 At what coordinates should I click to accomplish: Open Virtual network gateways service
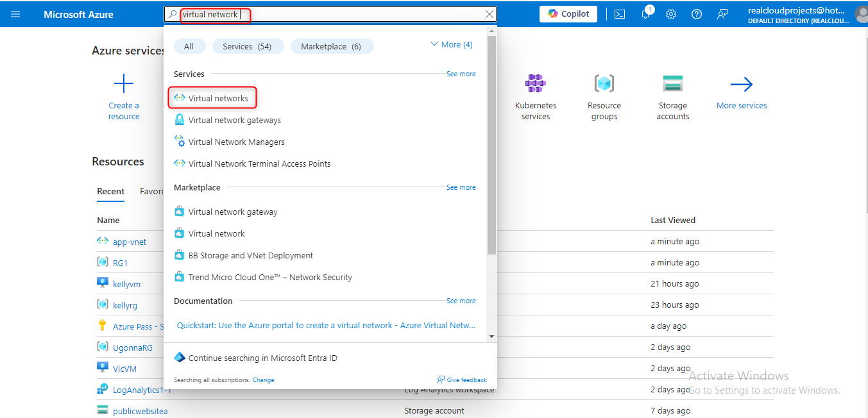[235, 120]
